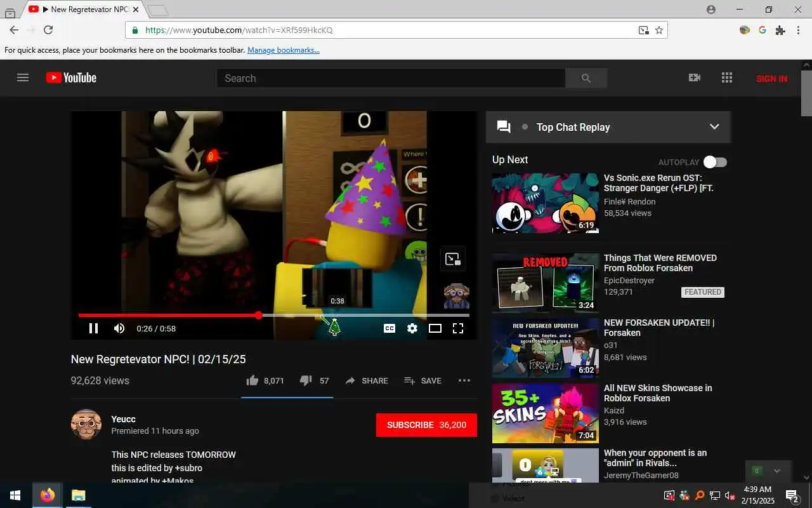This screenshot has height=508, width=812.
Task: Go to the YouTube home logo
Action: (x=71, y=77)
